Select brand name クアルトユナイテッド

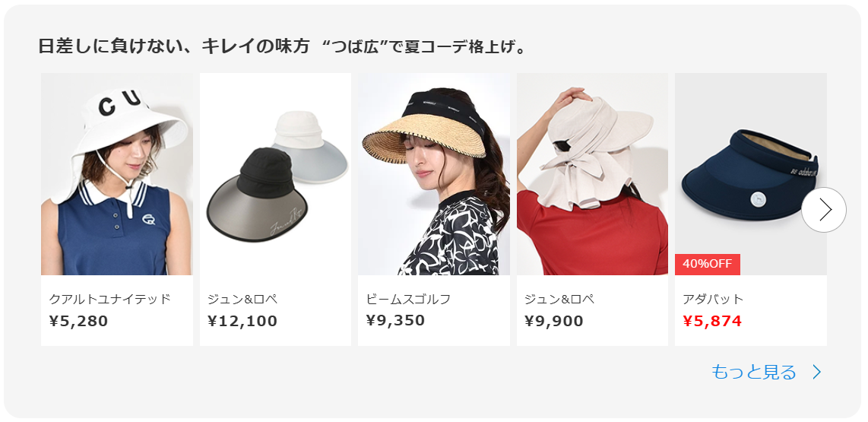tap(109, 299)
